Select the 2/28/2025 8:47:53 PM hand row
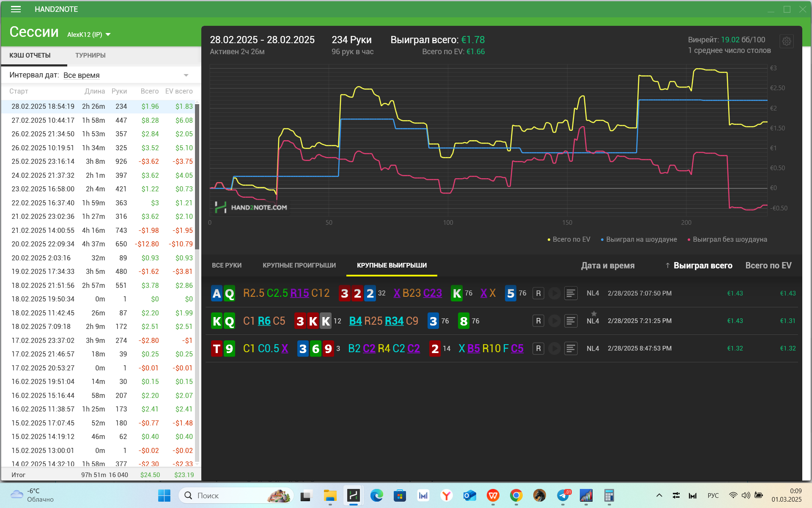The width and height of the screenshot is (812, 508). (x=502, y=348)
